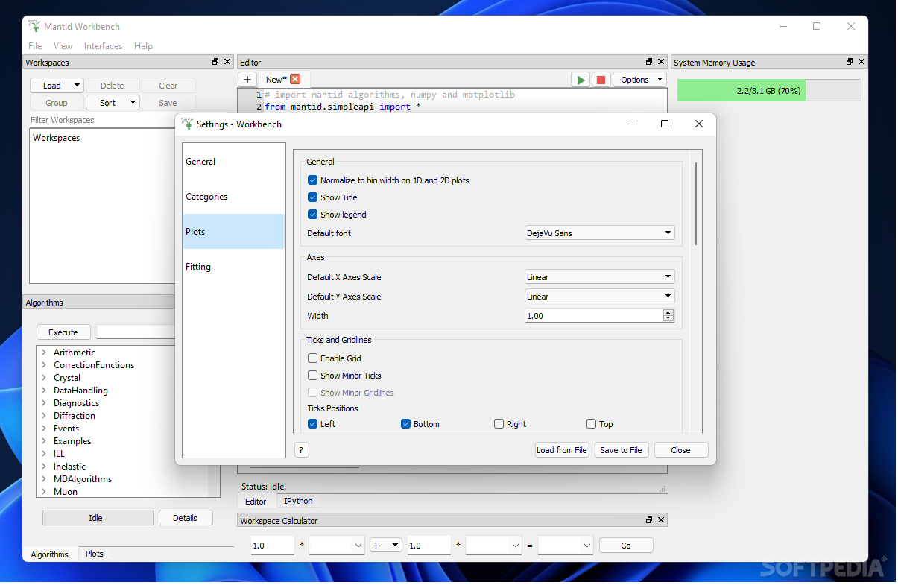
Task: Enable Grid checkbox
Action: click(x=312, y=358)
